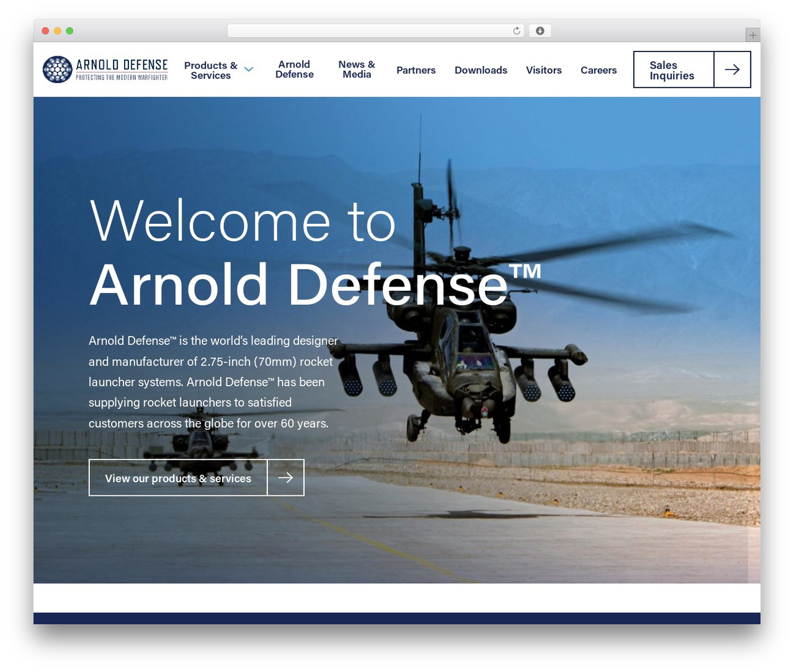Minimize the browser window
Image resolution: width=794 pixels, height=672 pixels.
(58, 31)
